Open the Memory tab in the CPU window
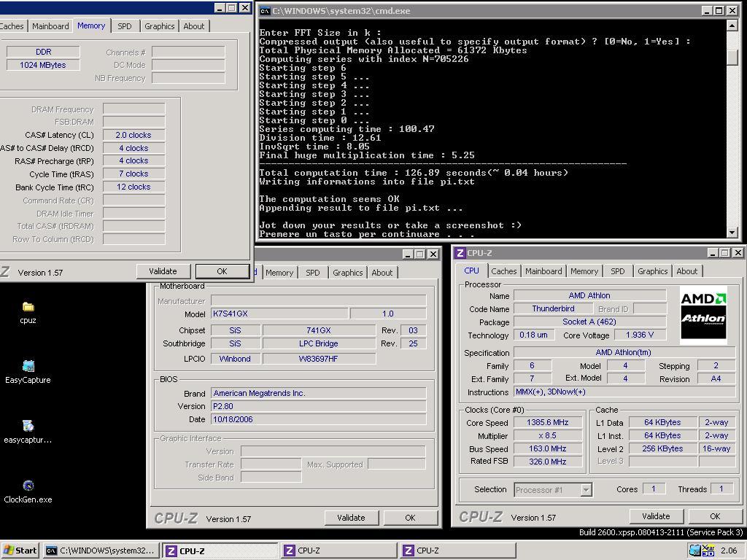The image size is (747, 560). coord(584,271)
